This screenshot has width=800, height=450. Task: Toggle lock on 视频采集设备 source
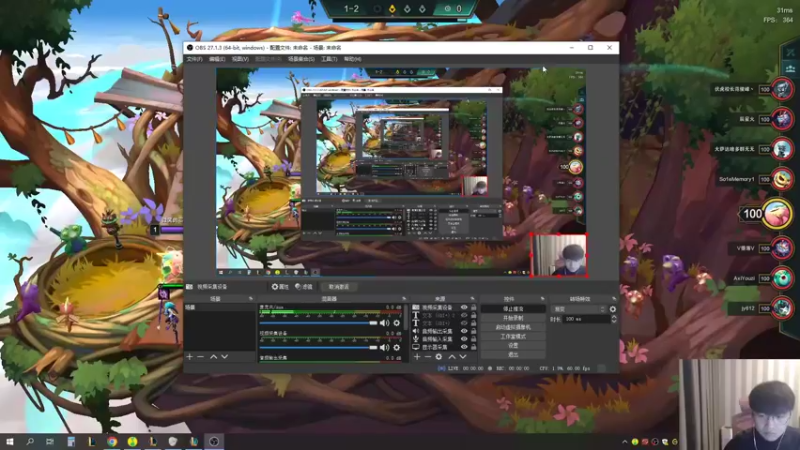[473, 308]
